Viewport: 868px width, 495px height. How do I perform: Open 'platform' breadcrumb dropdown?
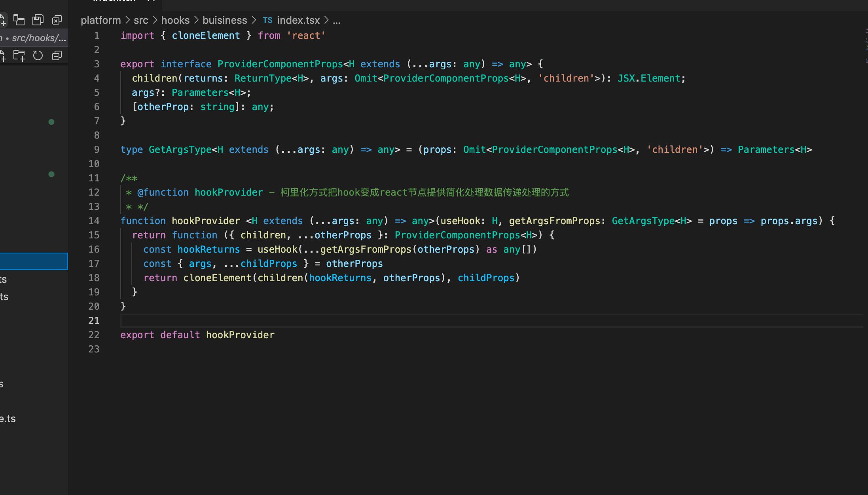tap(100, 20)
